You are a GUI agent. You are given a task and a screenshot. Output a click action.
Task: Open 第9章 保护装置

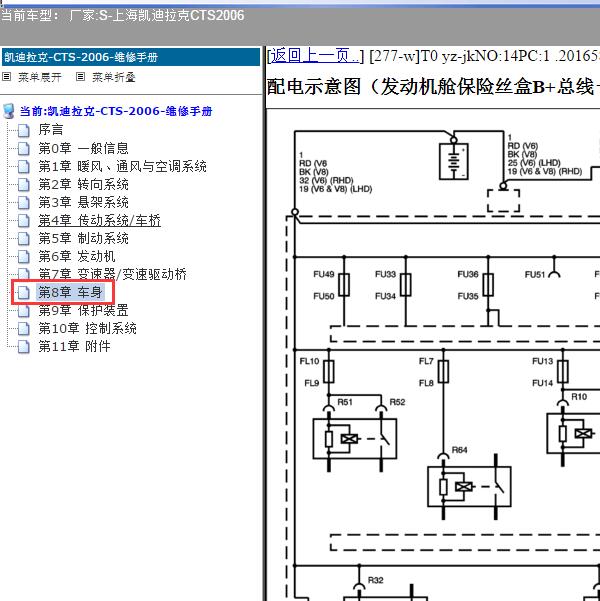[83, 310]
